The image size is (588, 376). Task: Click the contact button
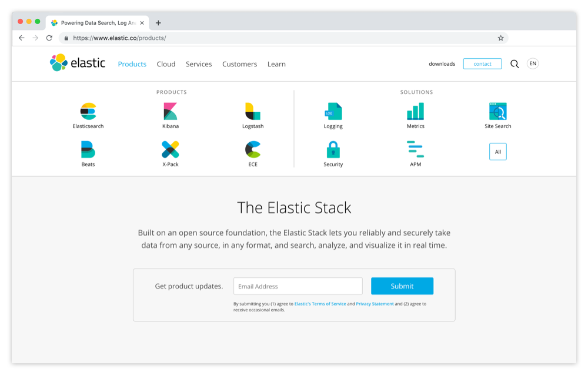click(482, 63)
